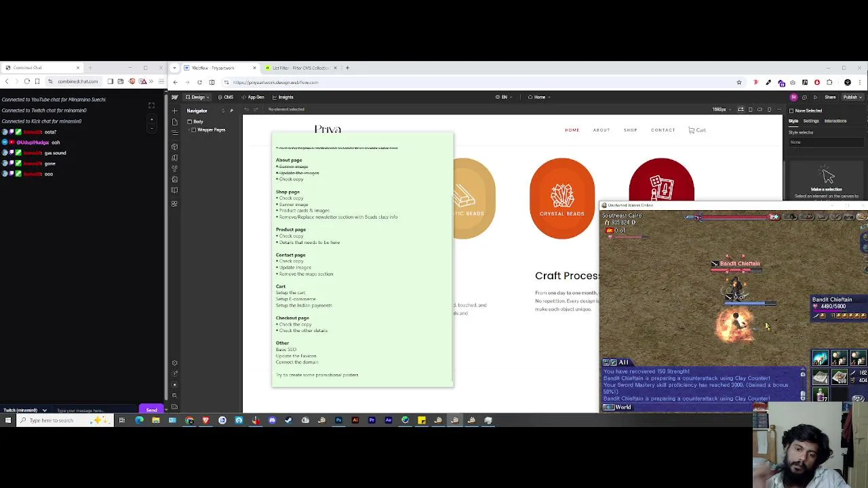Open a new browser tab

click(x=347, y=68)
